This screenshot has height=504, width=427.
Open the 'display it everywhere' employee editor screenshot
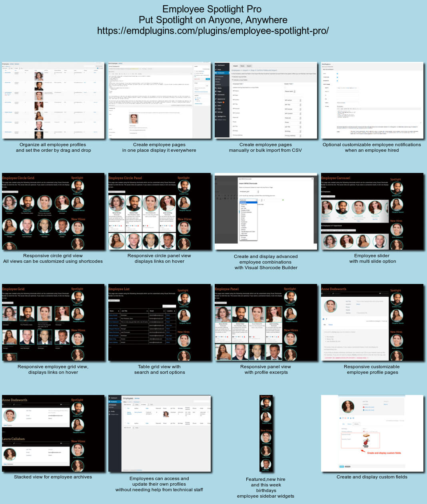point(160,100)
